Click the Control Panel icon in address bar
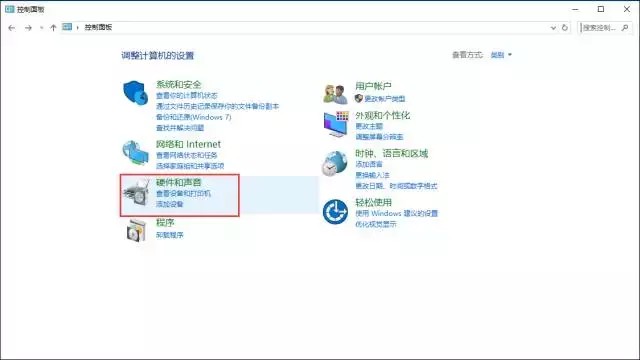Screen dimensions: 640x360 click(67, 27)
